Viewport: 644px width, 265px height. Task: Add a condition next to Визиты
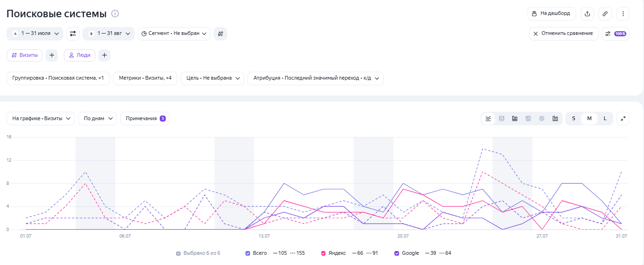[x=52, y=55]
